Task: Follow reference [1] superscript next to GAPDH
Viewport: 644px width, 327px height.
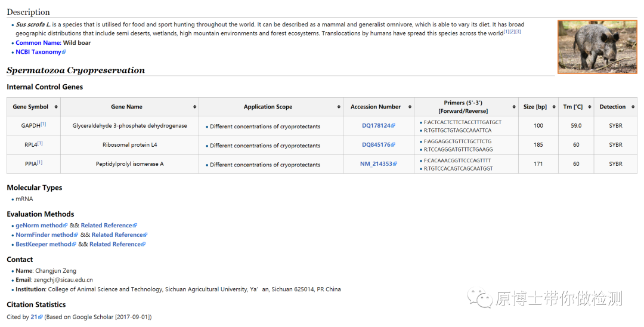Action: (x=43, y=124)
